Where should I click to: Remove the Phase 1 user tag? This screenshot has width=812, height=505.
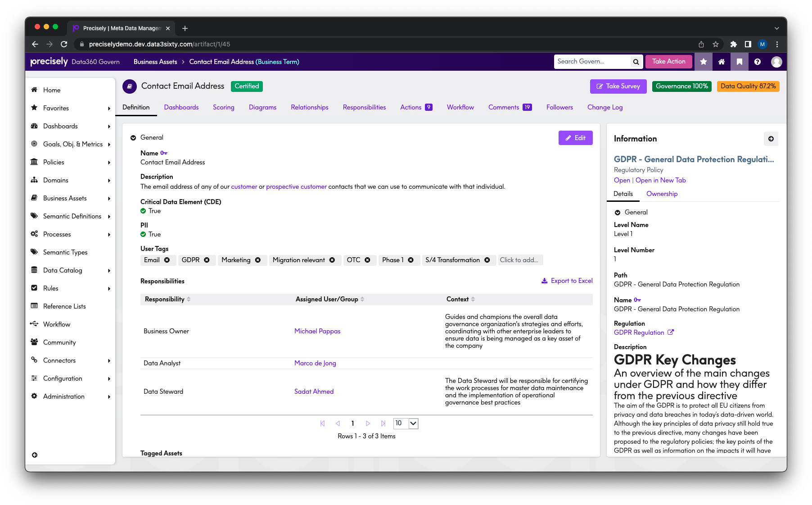click(411, 260)
